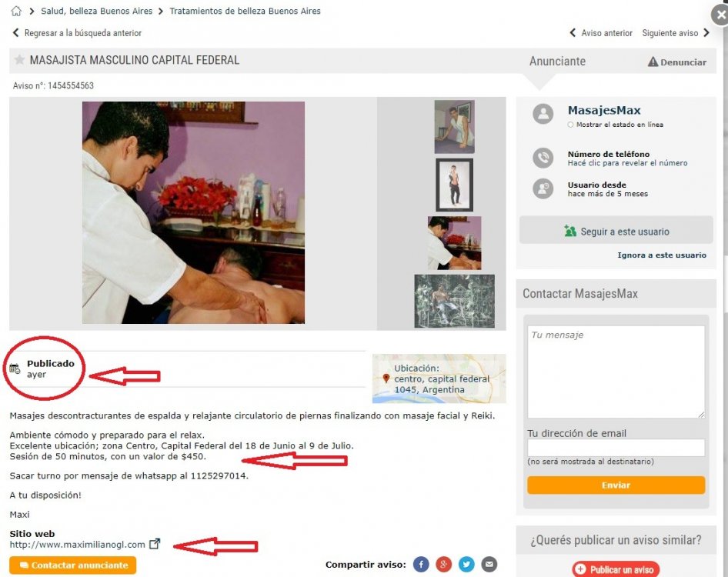Click the orange Enviar button
The height and width of the screenshot is (577, 728).
point(616,485)
